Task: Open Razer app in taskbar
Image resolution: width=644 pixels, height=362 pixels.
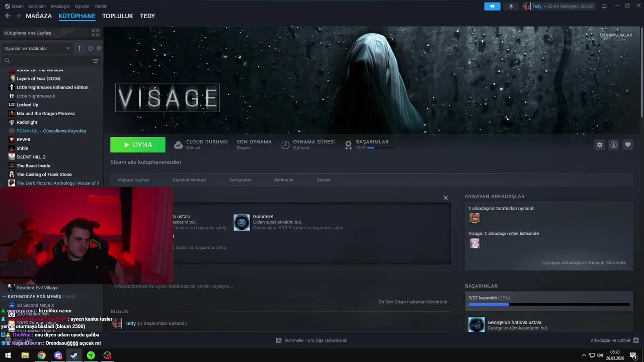Action: [x=91, y=355]
